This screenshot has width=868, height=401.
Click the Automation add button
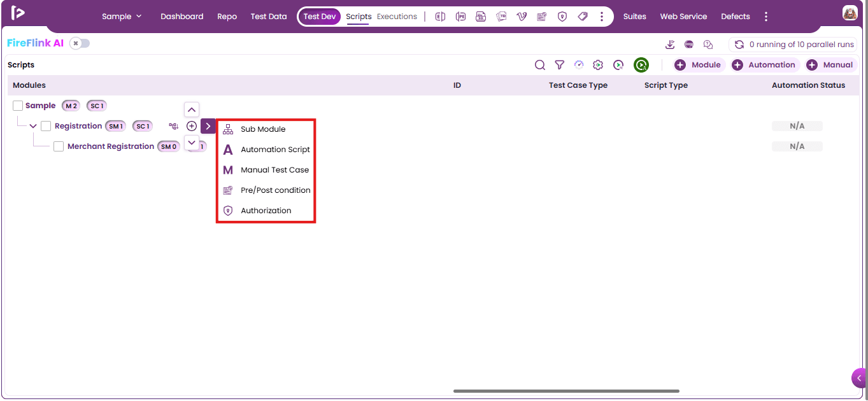point(764,65)
